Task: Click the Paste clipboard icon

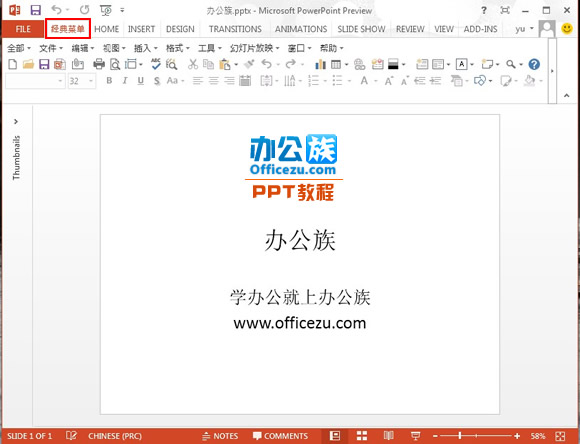Action: 225,64
